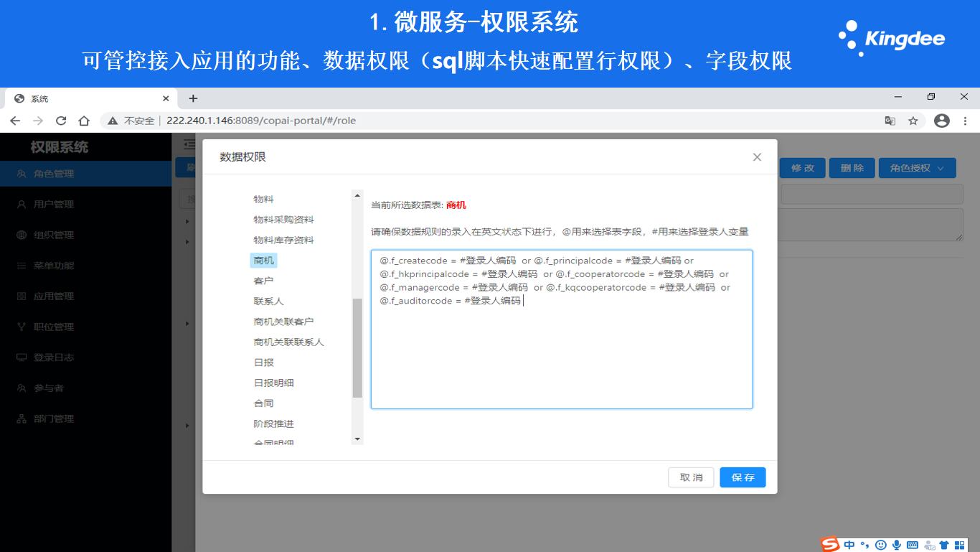Image resolution: width=980 pixels, height=552 pixels.
Task: Open the 角色授权 dropdown button
Action: coord(917,168)
